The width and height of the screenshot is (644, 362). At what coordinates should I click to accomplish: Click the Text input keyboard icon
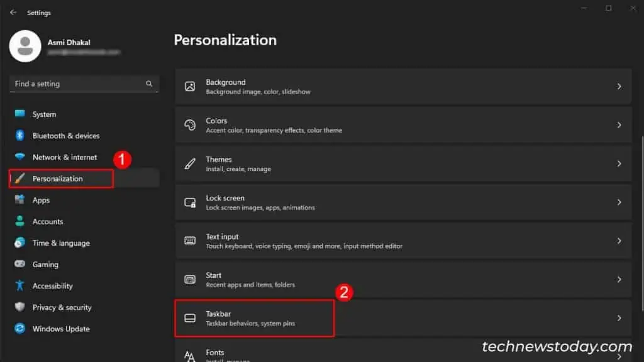pos(190,241)
